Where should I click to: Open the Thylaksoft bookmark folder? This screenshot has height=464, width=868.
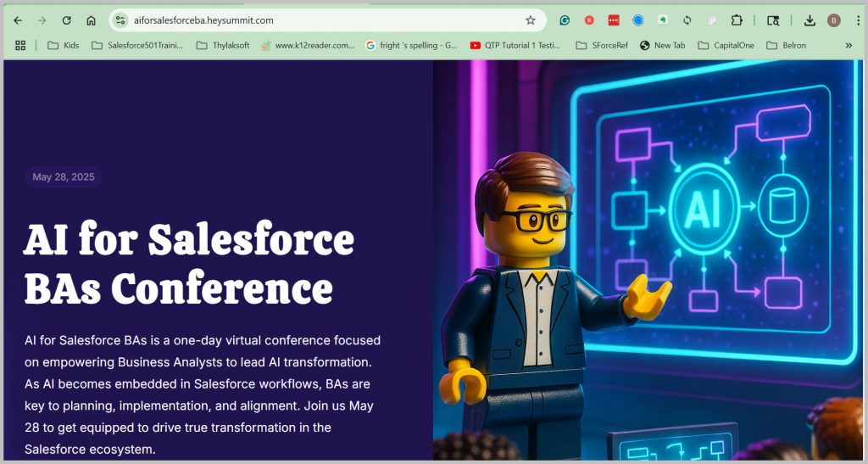click(223, 46)
